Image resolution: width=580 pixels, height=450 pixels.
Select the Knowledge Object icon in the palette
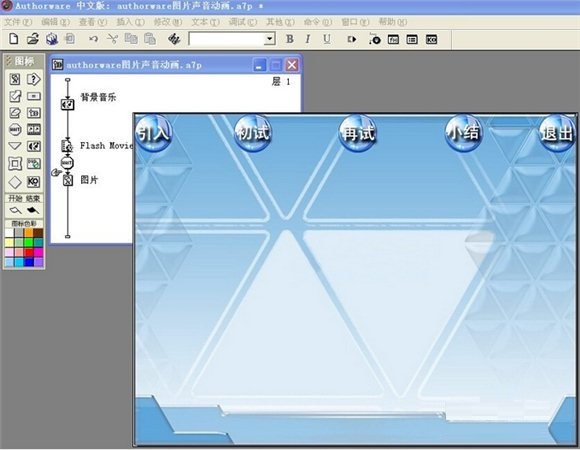34,182
